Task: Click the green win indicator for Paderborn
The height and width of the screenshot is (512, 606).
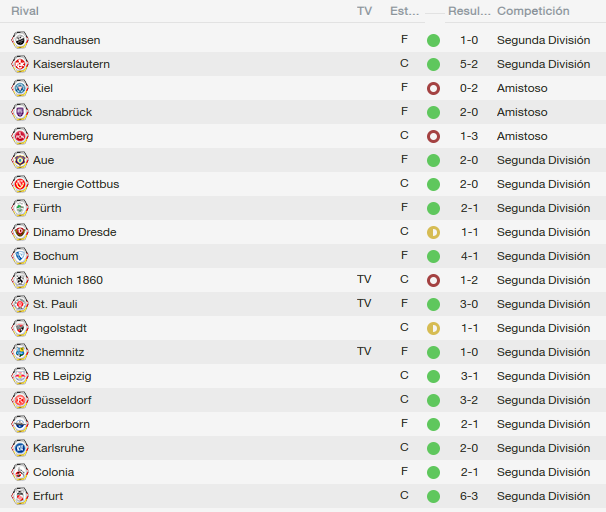Action: (433, 424)
